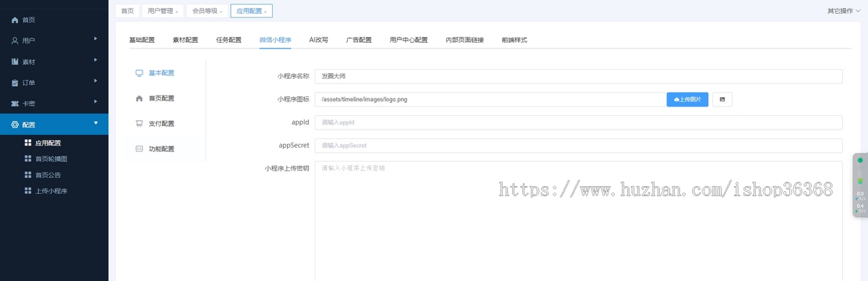Open image gallery picker icon button
This screenshot has width=868, height=281.
(x=722, y=99)
